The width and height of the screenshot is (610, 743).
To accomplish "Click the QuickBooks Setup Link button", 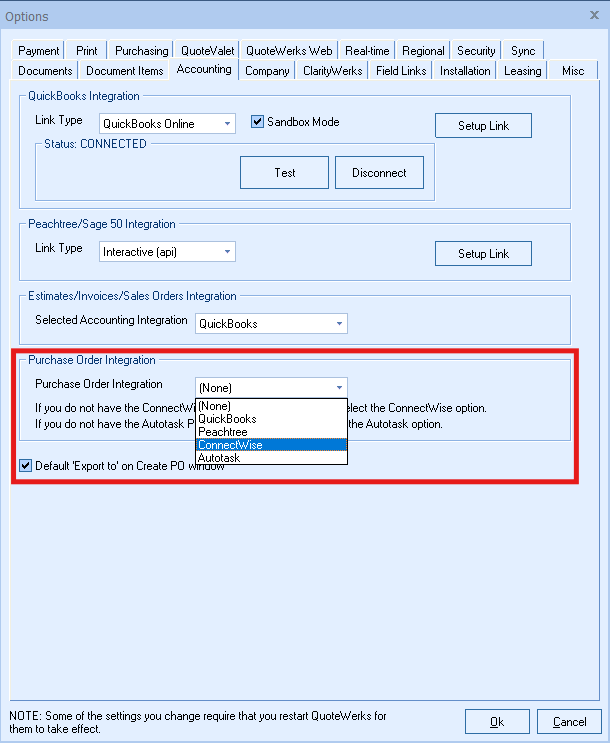I will (484, 126).
